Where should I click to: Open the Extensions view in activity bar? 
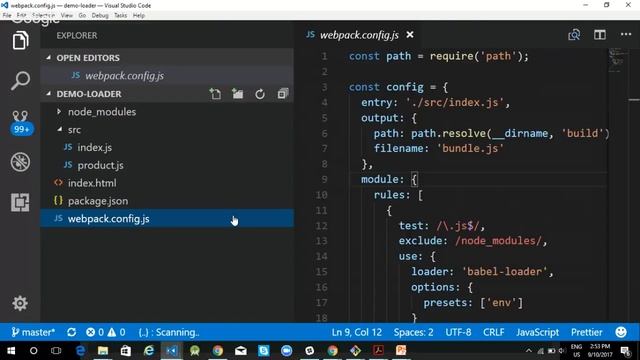pos(20,202)
